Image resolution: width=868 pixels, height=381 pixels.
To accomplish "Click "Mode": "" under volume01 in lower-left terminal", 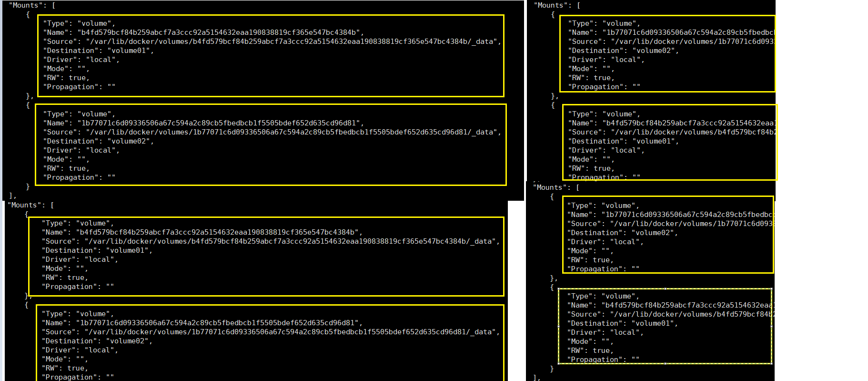I will [65, 268].
